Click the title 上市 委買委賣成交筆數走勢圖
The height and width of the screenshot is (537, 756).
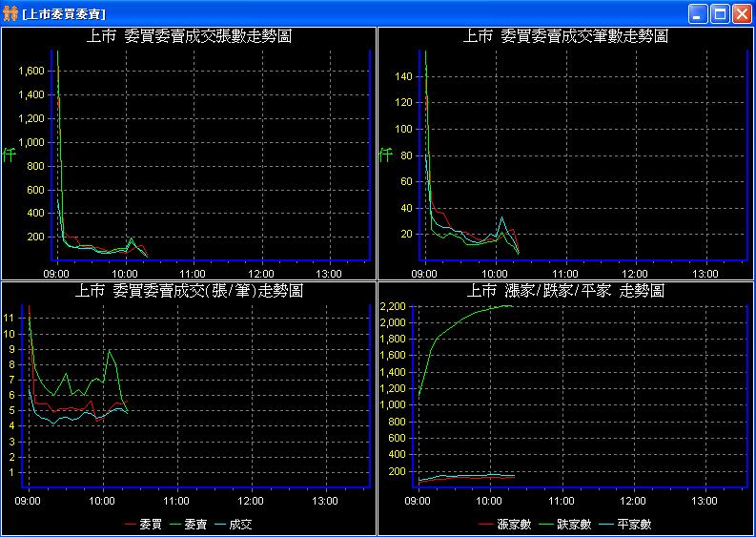pyautogui.click(x=565, y=36)
